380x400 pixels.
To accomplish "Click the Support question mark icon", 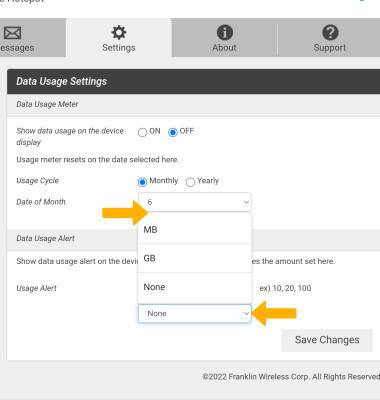I will [330, 33].
